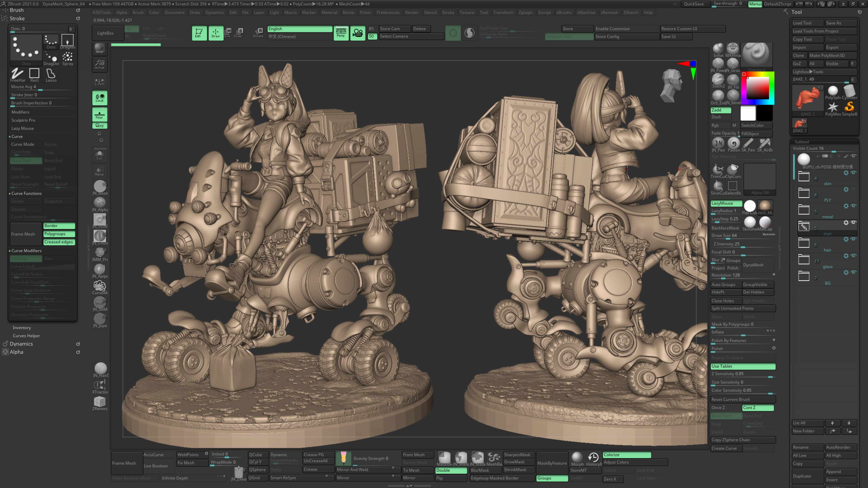This screenshot has height=488, width=868.
Task: Expand the Modifiers section
Action: click(x=21, y=112)
